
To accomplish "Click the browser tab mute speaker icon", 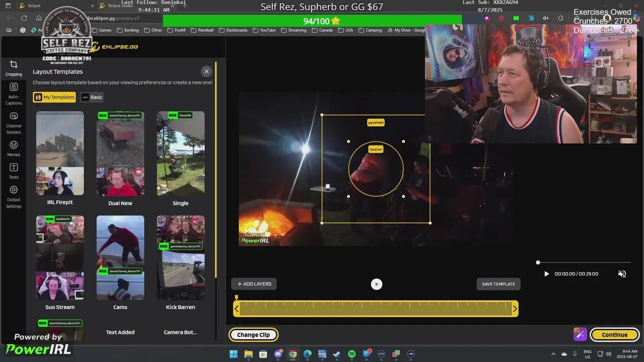I will [546, 18].
